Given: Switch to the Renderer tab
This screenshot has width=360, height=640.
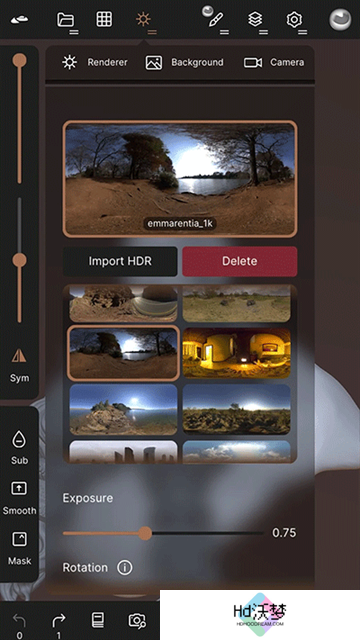Looking at the screenshot, I should click(95, 62).
